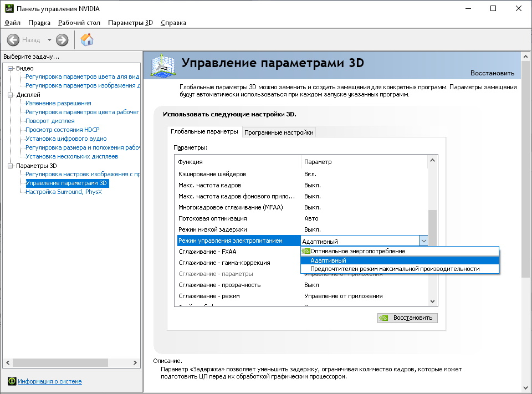
Task: Select 'Многокадровое сглаживание (MFAA)' row
Action: (x=303, y=207)
